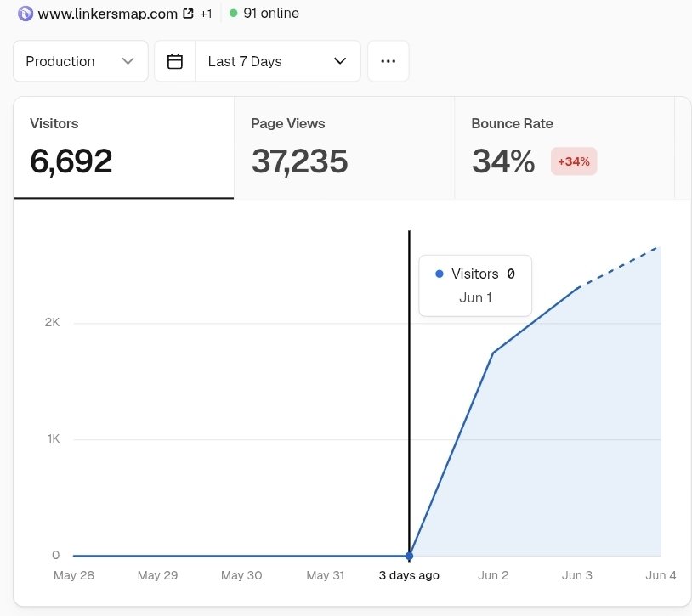
Task: Click the May 28 x-axis label
Action: tap(74, 575)
